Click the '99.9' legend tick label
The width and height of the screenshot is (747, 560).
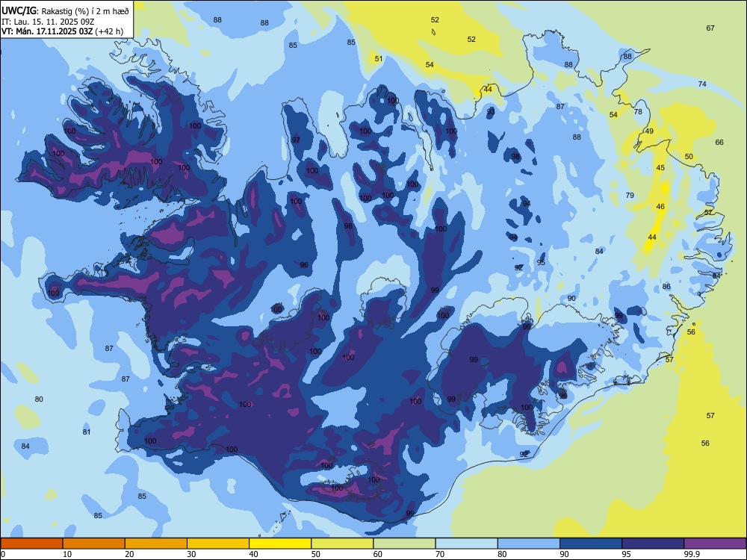(x=692, y=554)
